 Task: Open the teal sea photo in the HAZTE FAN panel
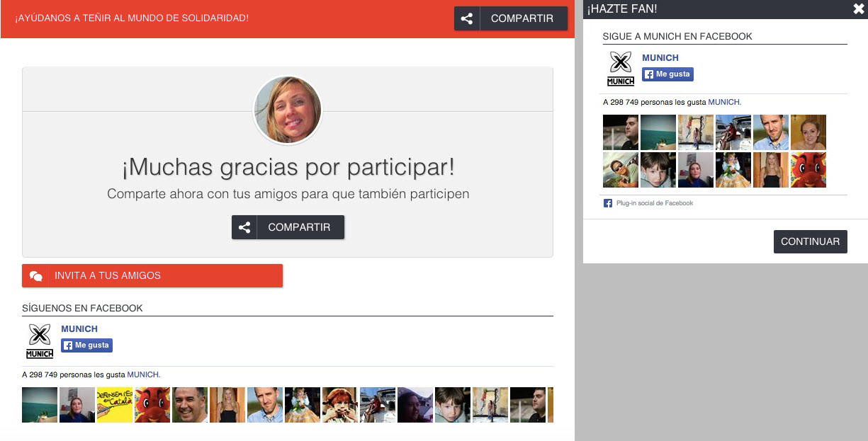click(x=658, y=132)
